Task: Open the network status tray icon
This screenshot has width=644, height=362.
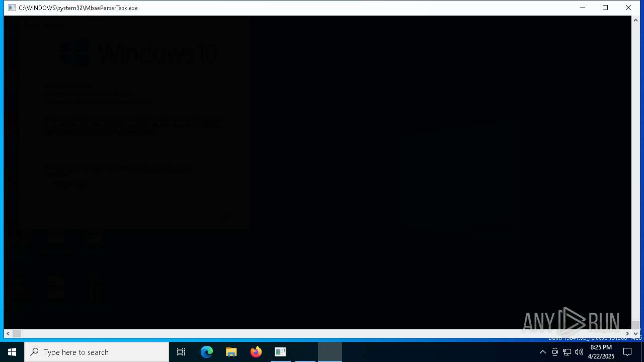Action: (x=567, y=352)
